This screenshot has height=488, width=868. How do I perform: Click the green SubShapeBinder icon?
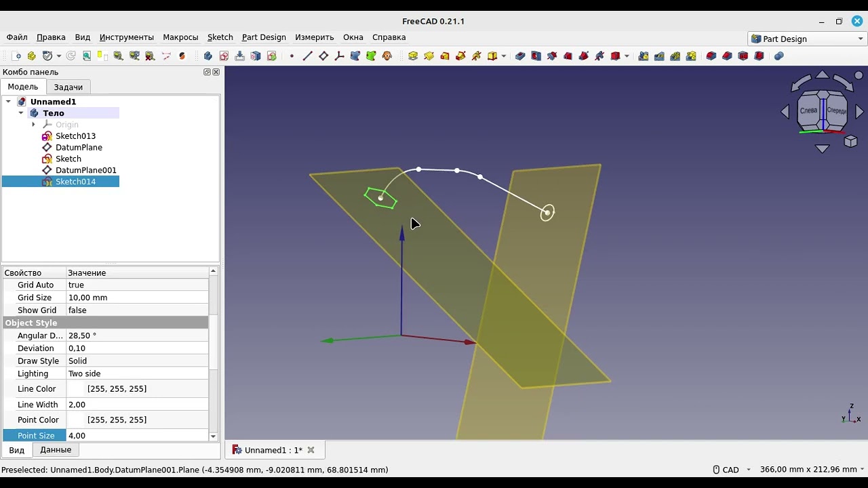tap(371, 56)
